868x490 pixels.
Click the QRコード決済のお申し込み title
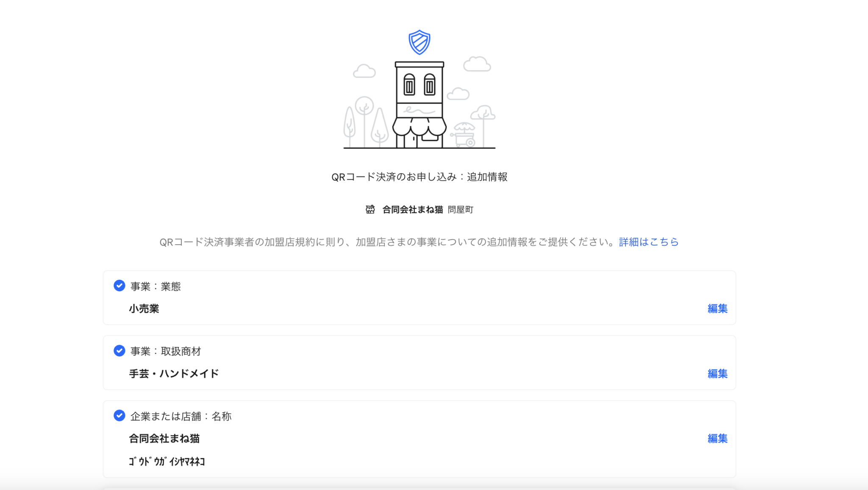(x=420, y=177)
